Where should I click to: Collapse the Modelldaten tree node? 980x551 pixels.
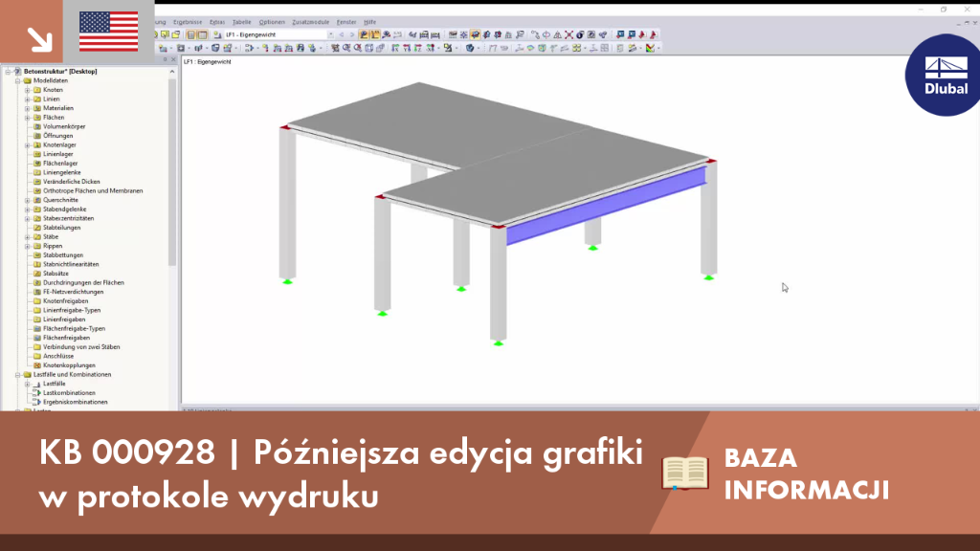pyautogui.click(x=18, y=80)
